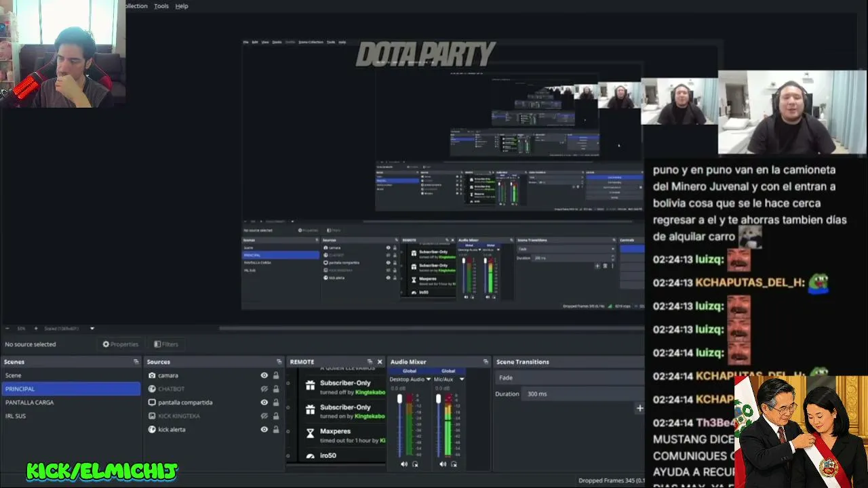The image size is (868, 488).
Task: Hide the pantalla compartida source
Action: point(264,403)
